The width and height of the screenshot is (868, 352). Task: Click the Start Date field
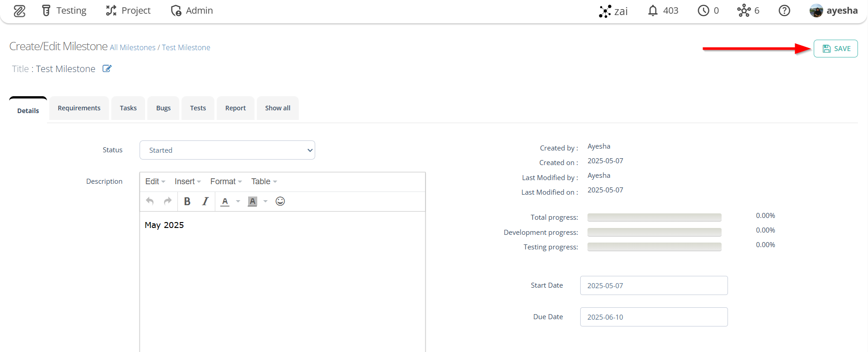[654, 285]
